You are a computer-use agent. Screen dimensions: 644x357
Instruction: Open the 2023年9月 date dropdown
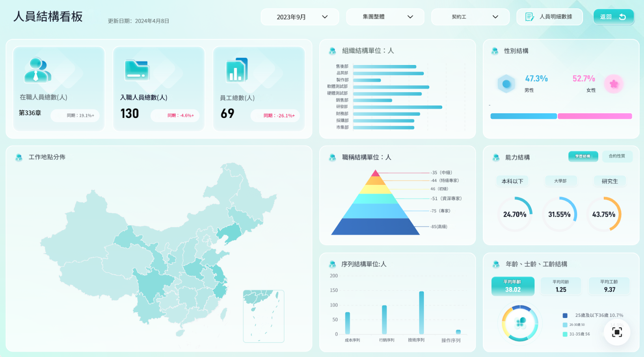[x=300, y=17]
